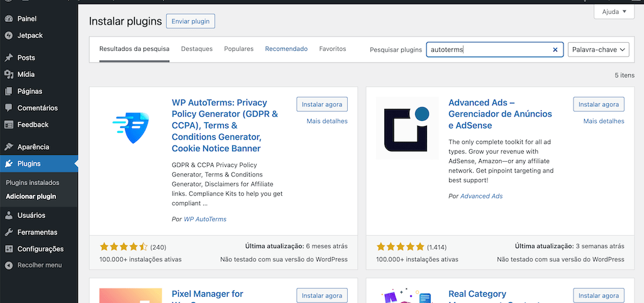Open the Palavra-chave search type dropdown
Screen dimensions: 644x303
tap(598, 50)
